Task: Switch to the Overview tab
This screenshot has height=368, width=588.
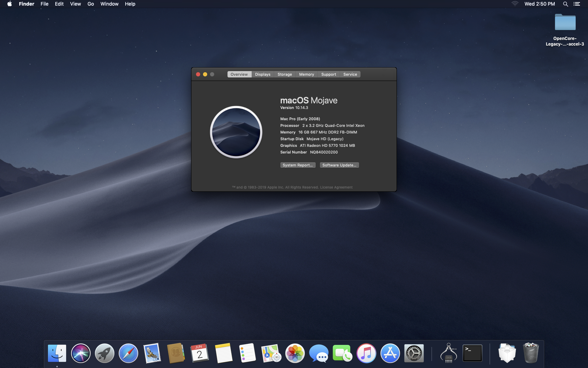Action: point(239,74)
